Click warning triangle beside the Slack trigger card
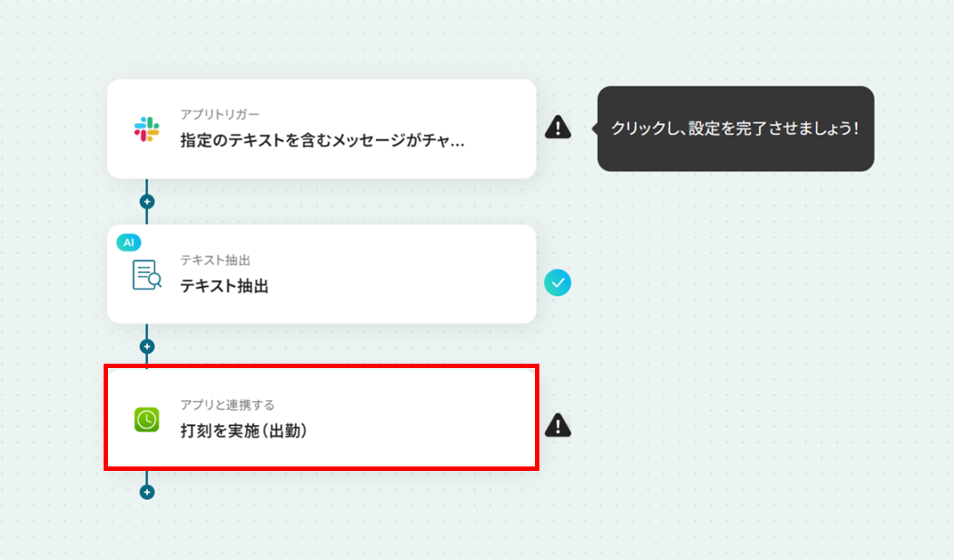The height and width of the screenshot is (560, 954). (x=558, y=127)
